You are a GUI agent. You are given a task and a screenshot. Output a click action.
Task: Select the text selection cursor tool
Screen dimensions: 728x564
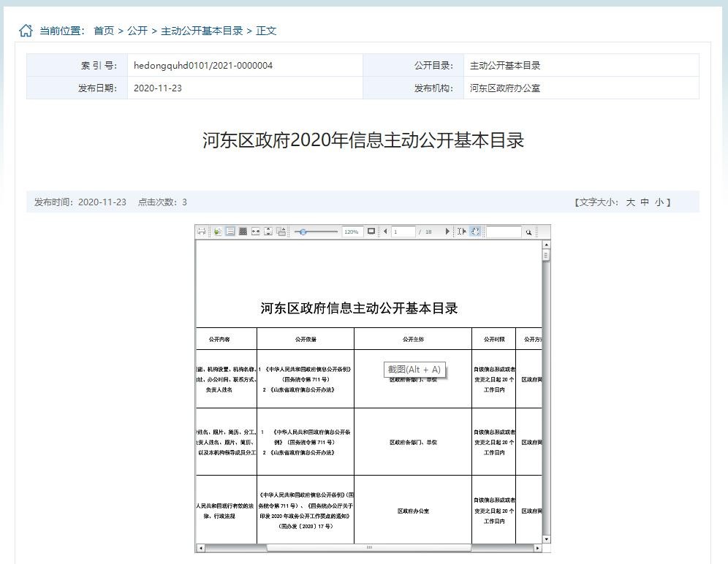tap(461, 231)
